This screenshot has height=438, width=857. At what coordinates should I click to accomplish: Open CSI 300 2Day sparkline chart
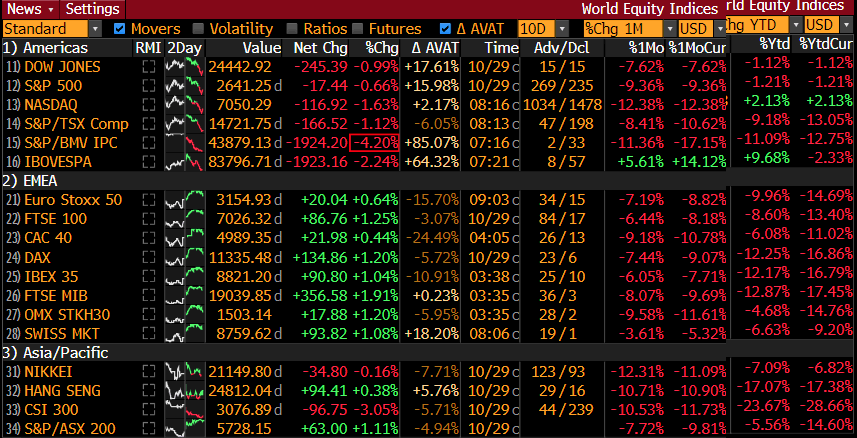(185, 410)
